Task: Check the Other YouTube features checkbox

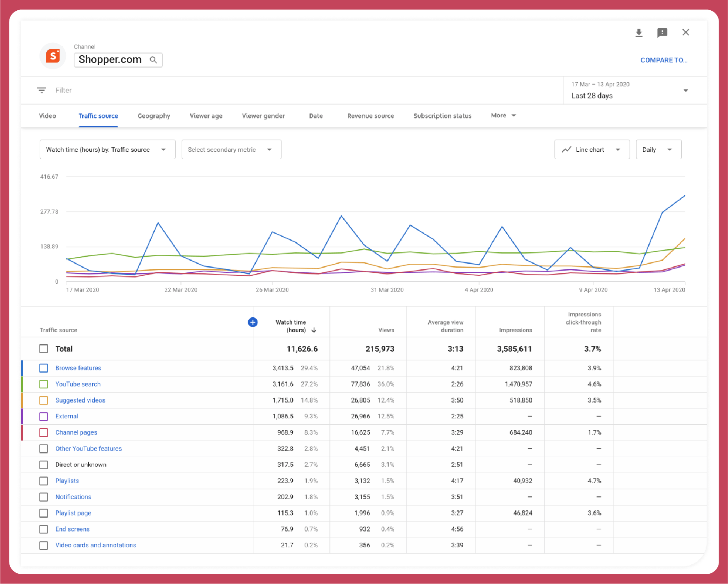Action: tap(44, 449)
